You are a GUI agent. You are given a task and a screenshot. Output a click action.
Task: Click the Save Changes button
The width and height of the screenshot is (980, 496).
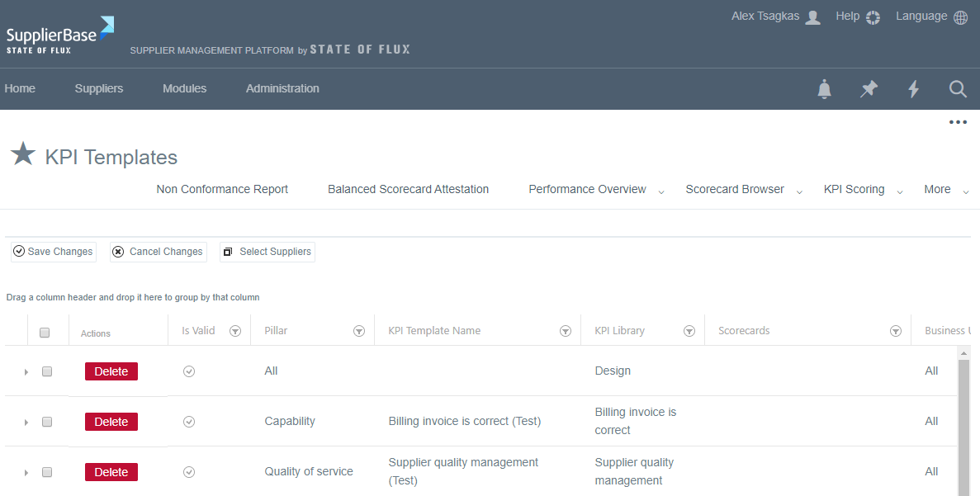(x=54, y=252)
